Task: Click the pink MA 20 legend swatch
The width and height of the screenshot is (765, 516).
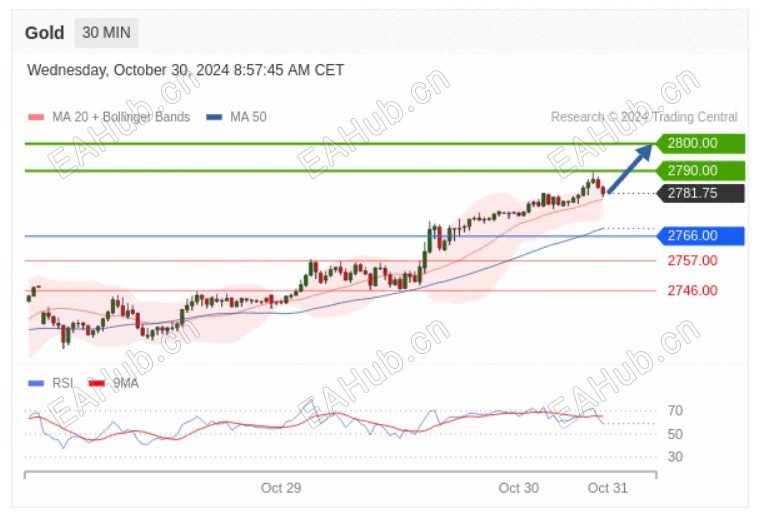Action: pos(34,117)
